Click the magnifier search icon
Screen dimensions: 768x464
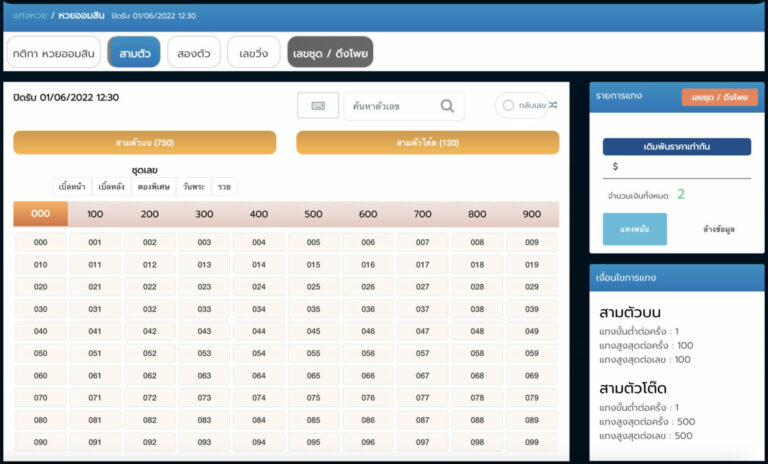pyautogui.click(x=447, y=106)
